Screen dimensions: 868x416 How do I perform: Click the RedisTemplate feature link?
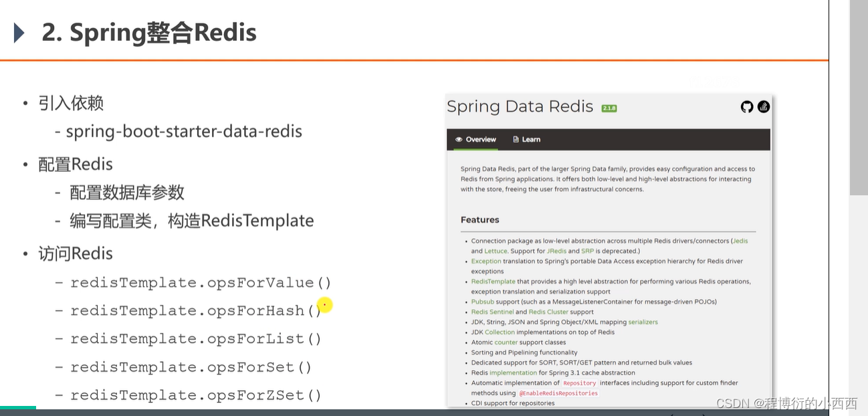(493, 282)
